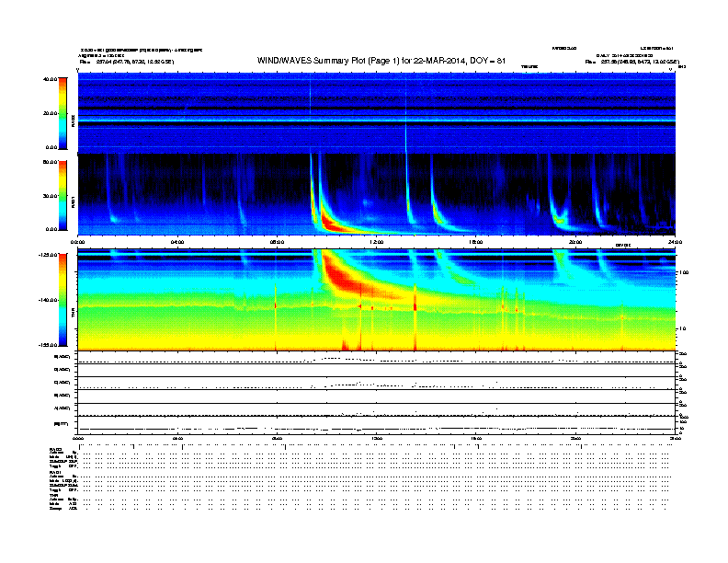Click the 16:00 time tick below RAD1 panel
728x563 pixels.
[x=476, y=242]
